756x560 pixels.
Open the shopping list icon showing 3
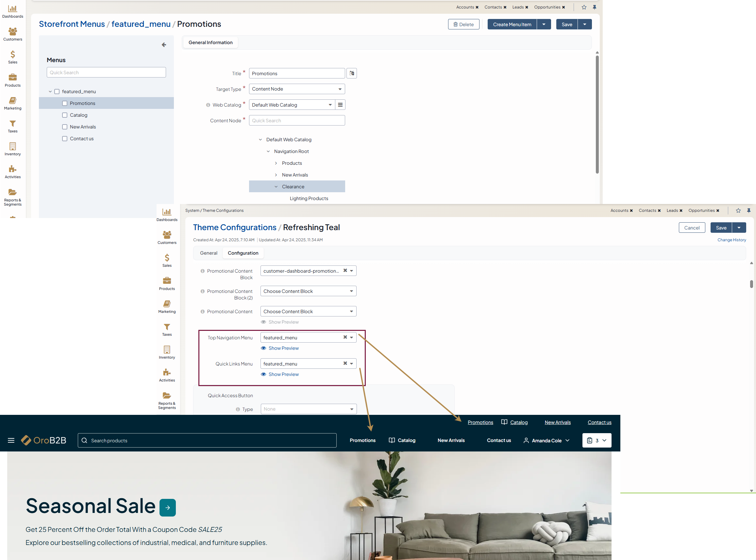pyautogui.click(x=596, y=440)
